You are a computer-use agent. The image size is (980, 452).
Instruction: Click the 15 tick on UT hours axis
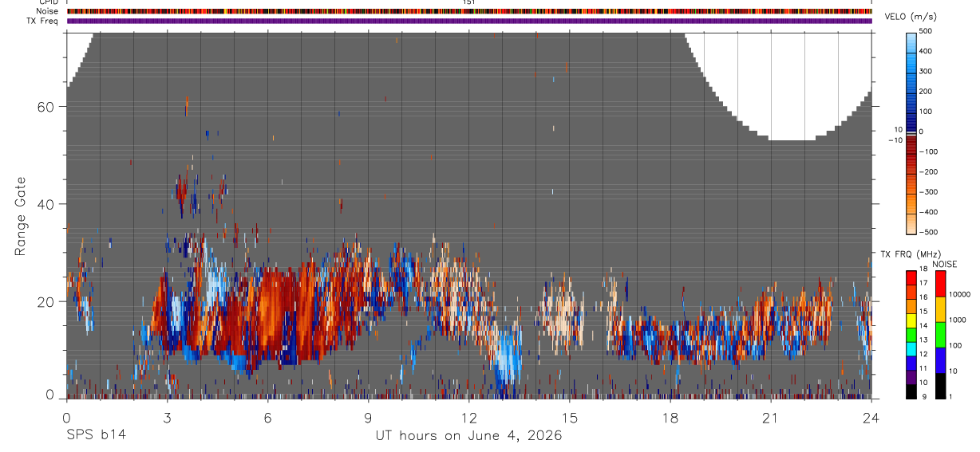[570, 417]
